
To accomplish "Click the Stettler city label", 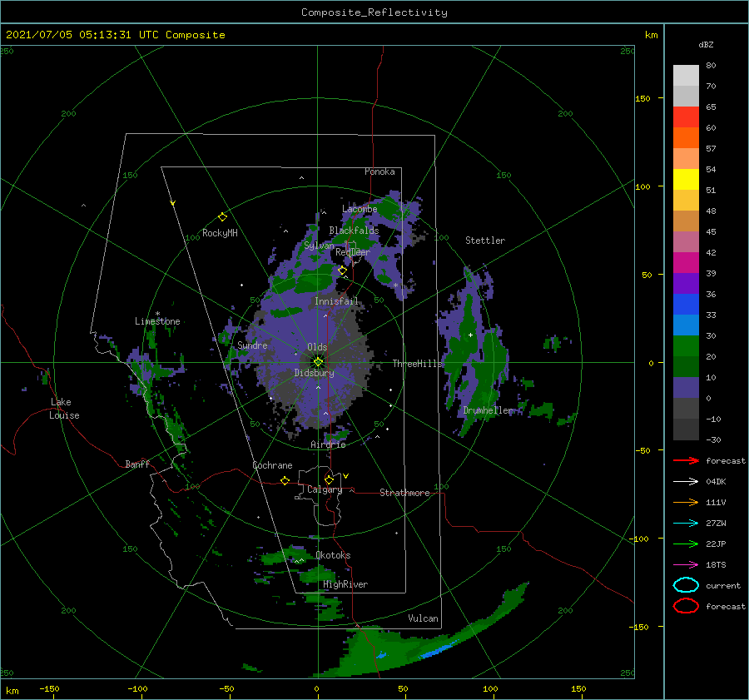I will click(x=485, y=241).
